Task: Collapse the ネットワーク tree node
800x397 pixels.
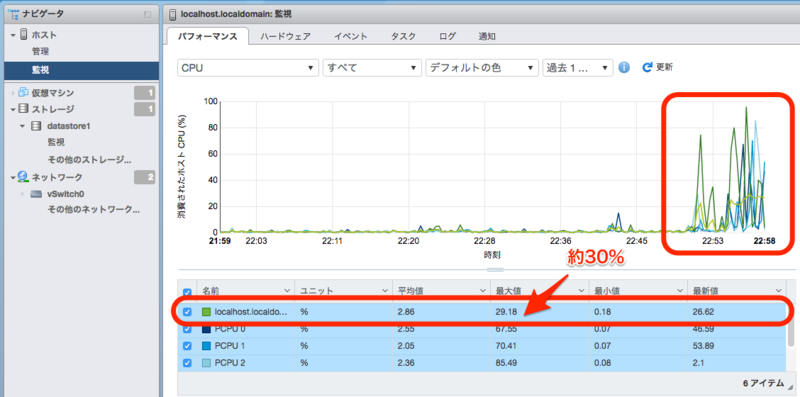Action: 12,177
